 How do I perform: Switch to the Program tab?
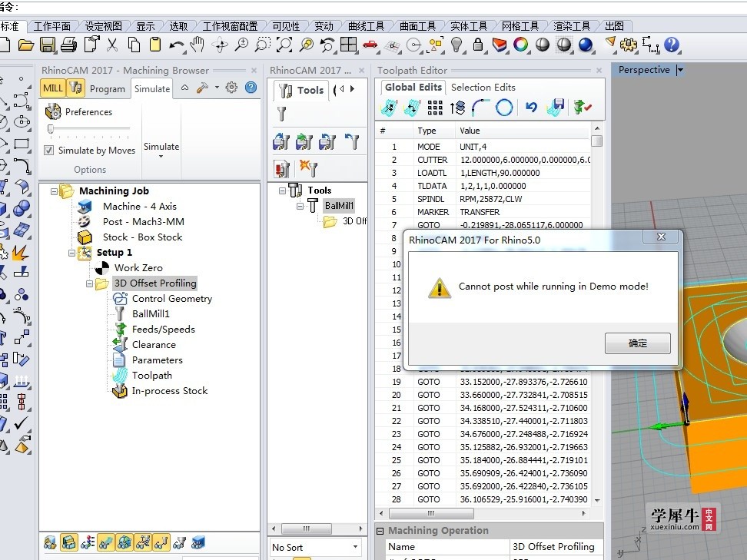(x=107, y=89)
